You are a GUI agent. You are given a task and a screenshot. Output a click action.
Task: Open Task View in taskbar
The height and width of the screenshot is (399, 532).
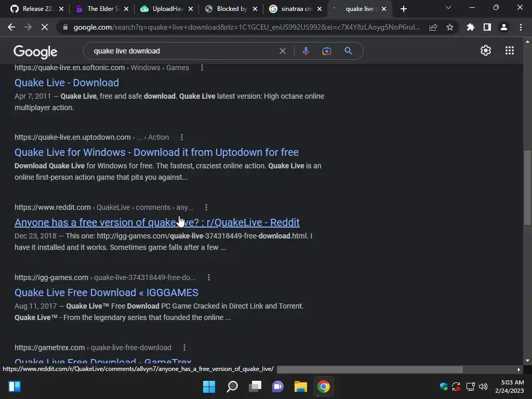(255, 387)
